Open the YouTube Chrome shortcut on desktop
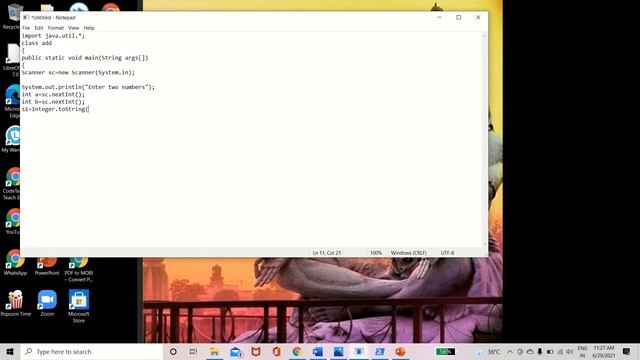The height and width of the screenshot is (360, 640). (12, 222)
